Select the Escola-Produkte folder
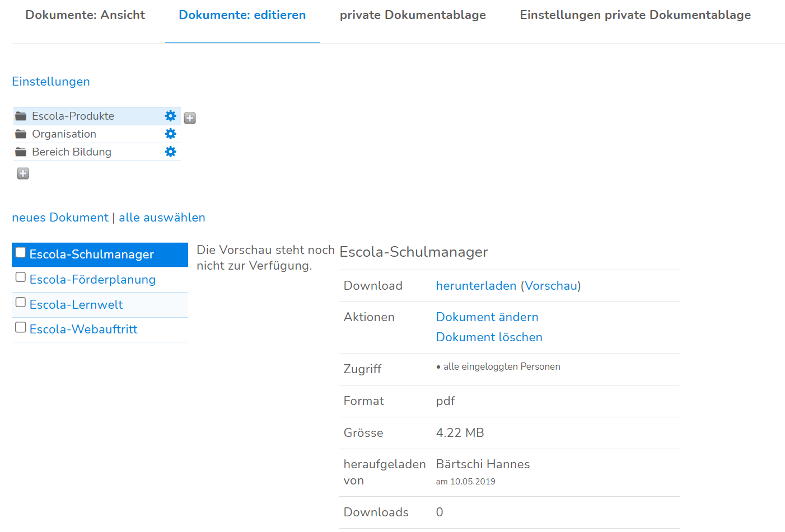This screenshot has height=532, width=785. point(73,116)
